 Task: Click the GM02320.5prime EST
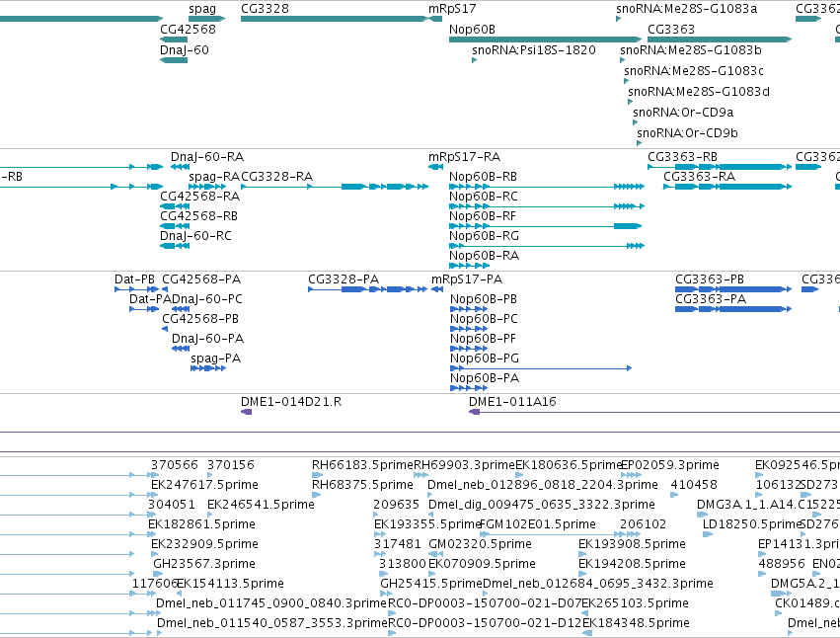click(x=435, y=554)
